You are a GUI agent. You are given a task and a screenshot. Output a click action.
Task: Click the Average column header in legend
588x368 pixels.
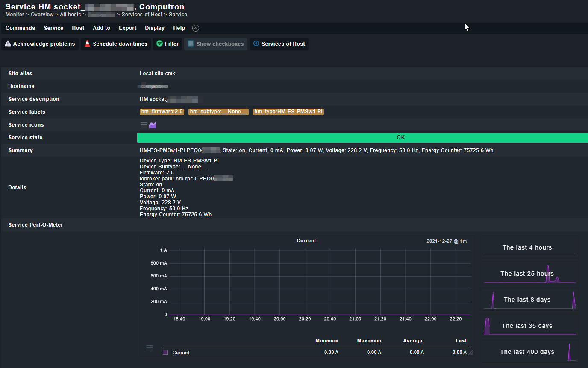413,341
